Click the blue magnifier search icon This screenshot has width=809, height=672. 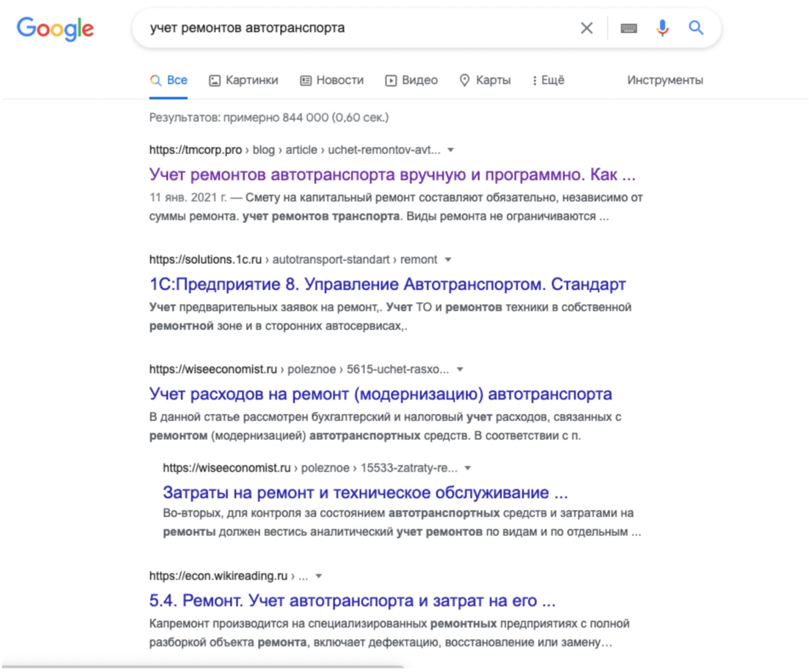tap(696, 28)
